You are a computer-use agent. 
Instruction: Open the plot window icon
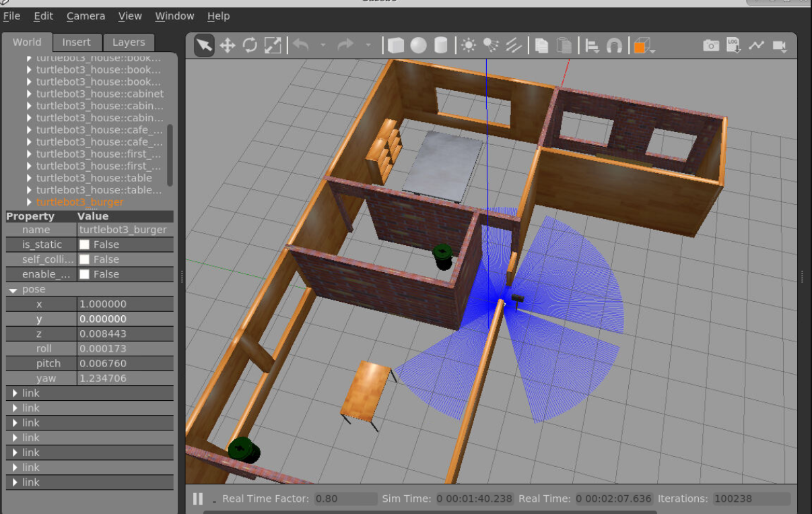point(756,45)
